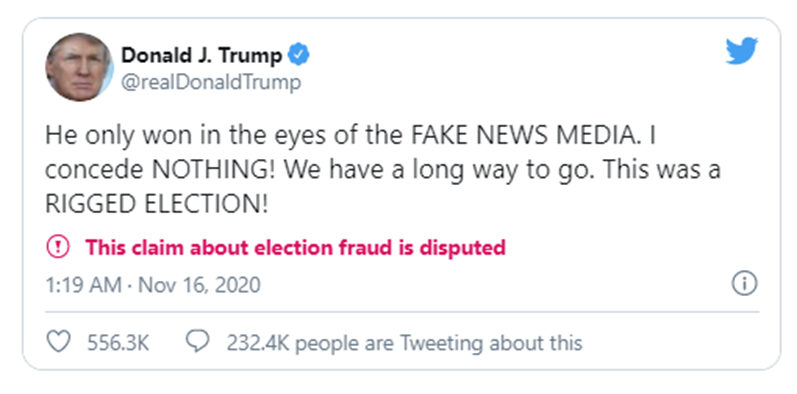The width and height of the screenshot is (797, 394).
Task: Click the red exclamation warning icon
Action: pyautogui.click(x=57, y=248)
